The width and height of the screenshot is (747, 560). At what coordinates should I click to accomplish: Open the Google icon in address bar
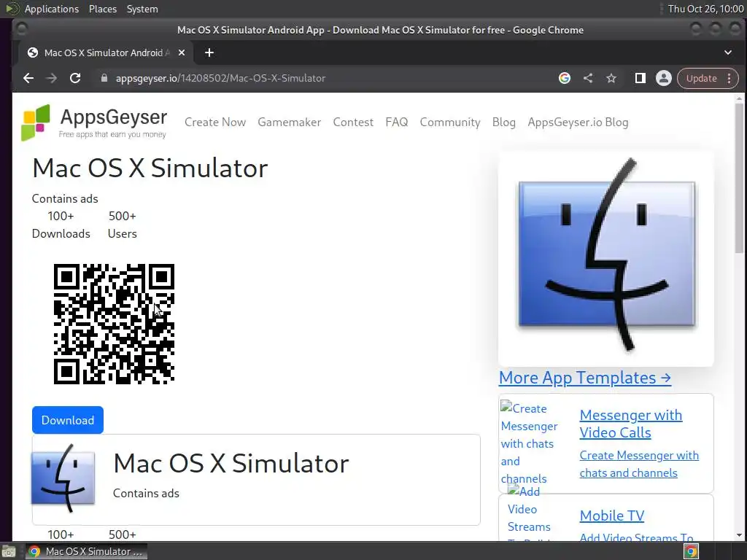[x=565, y=78]
